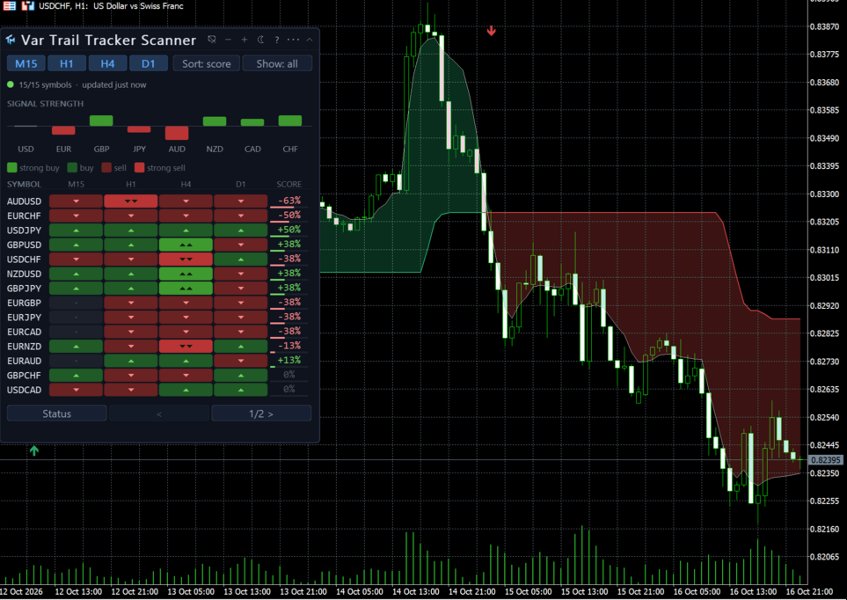Click the GBPUSD H4 strong buy cell
Image resolution: width=847 pixels, height=600 pixels.
click(186, 245)
